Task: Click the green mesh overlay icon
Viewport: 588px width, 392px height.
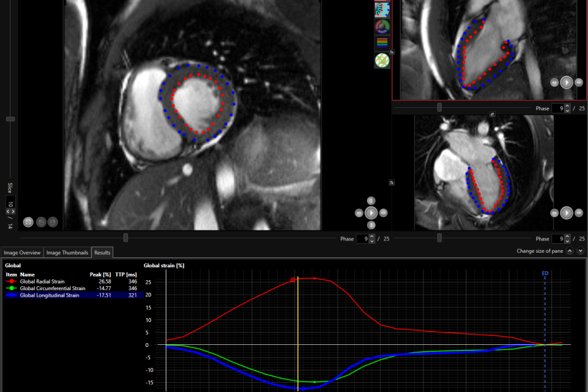Action: (382, 61)
